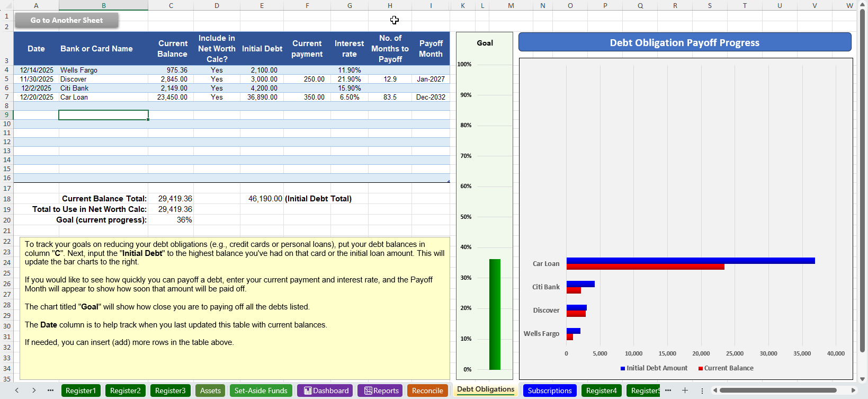The image size is (868, 399).
Task: Click the 'Go to Another Sheet' button
Action: (67, 20)
